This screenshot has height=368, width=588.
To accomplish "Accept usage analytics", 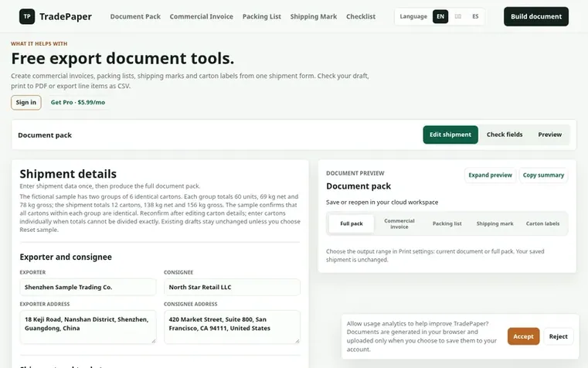I will click(523, 336).
